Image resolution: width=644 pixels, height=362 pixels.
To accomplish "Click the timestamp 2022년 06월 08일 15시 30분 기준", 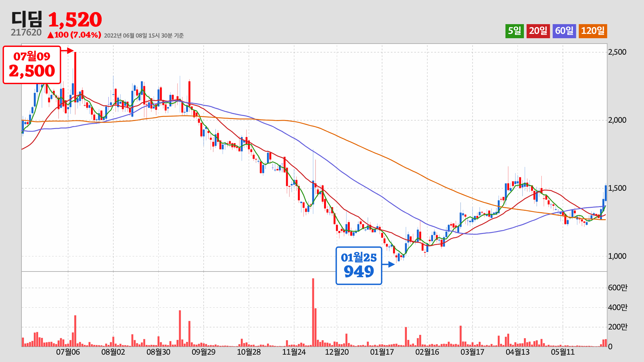I will coord(144,36).
